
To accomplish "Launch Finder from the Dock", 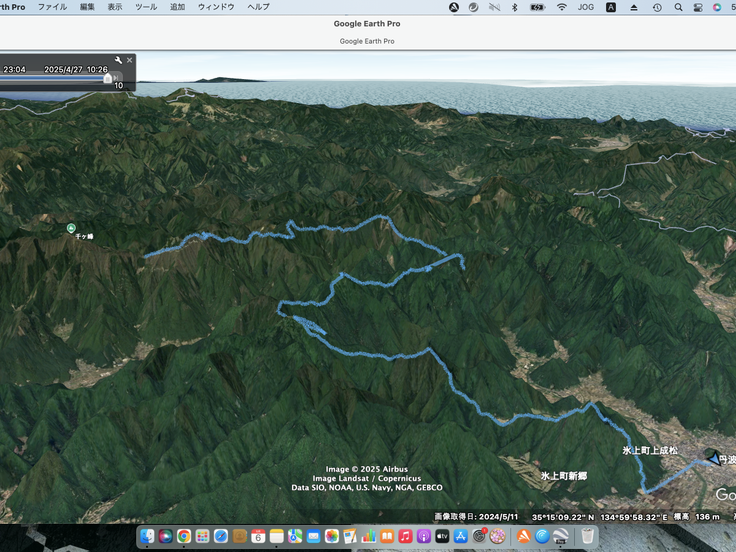I will tap(148, 536).
